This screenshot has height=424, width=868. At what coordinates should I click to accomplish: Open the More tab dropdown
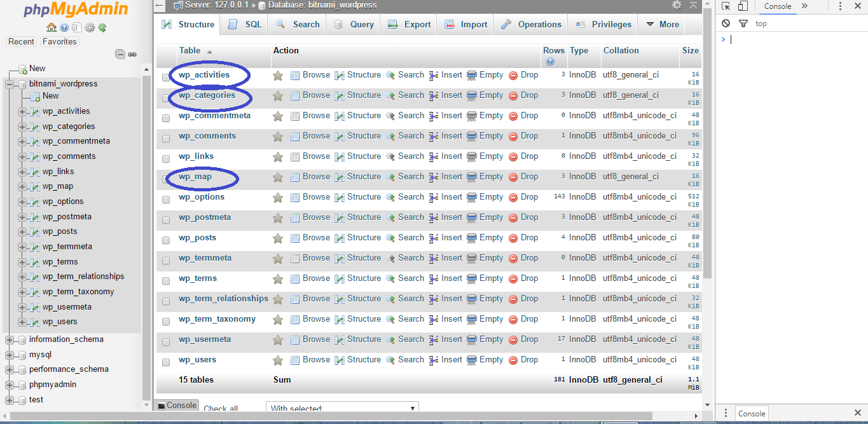click(663, 24)
